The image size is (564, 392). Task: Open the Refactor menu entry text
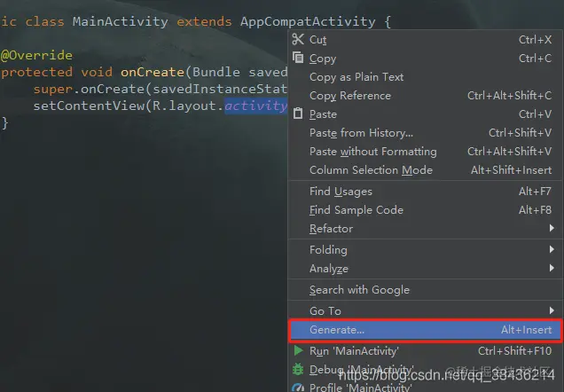click(x=331, y=229)
